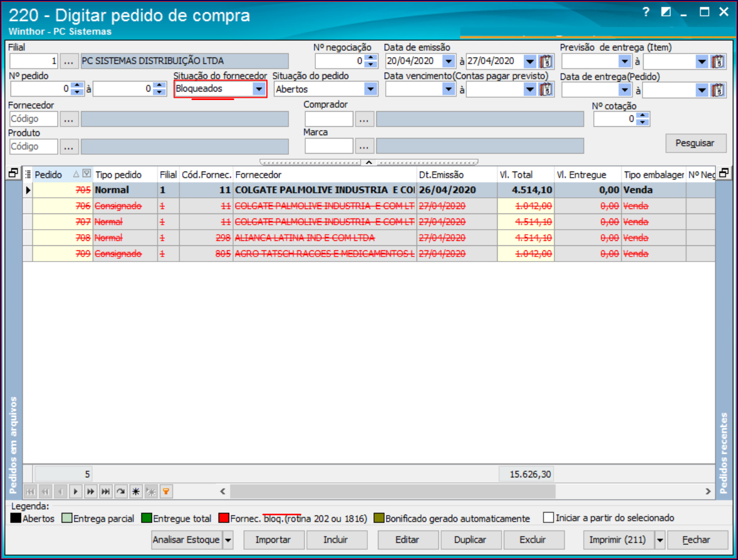The width and height of the screenshot is (738, 560).
Task: Sort by the Dt.Emissão column header
Action: (457, 175)
